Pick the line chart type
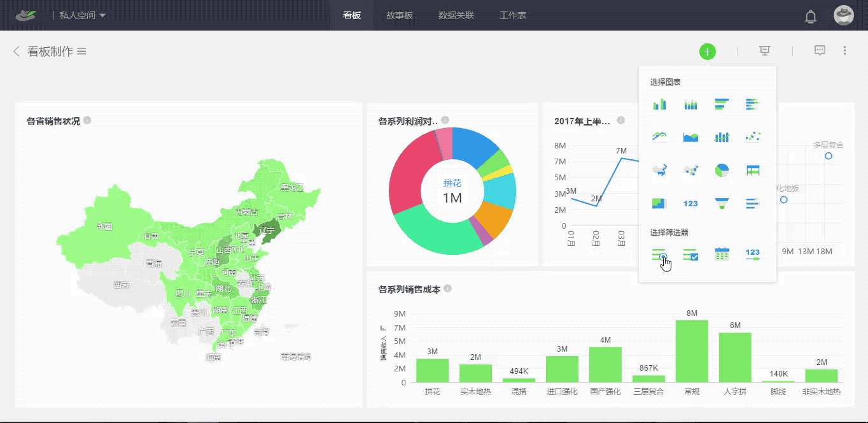The width and height of the screenshot is (868, 423). click(659, 136)
